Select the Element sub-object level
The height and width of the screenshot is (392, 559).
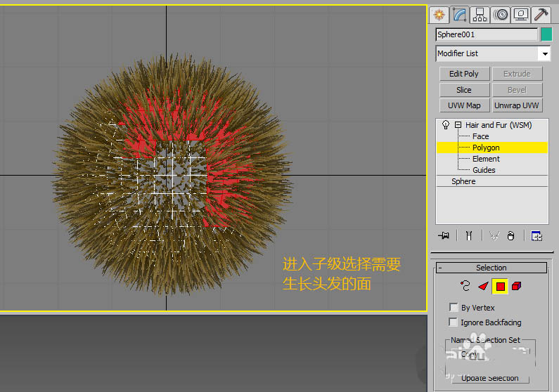click(x=486, y=159)
